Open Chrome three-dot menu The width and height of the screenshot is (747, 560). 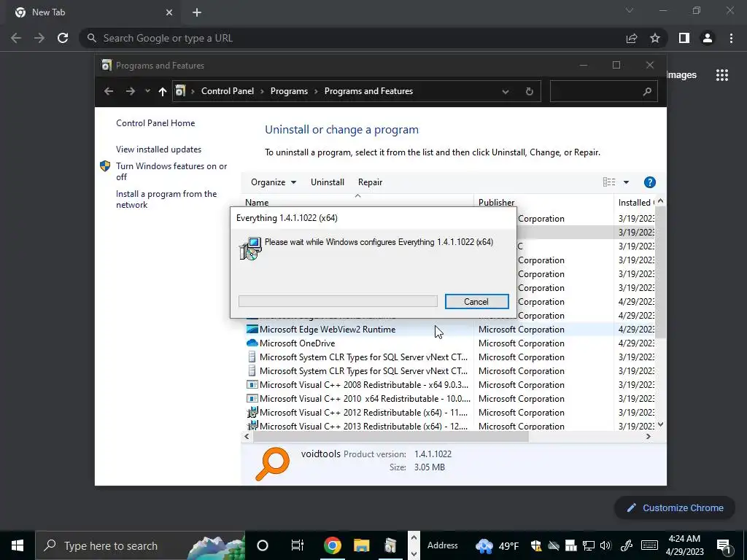point(731,38)
